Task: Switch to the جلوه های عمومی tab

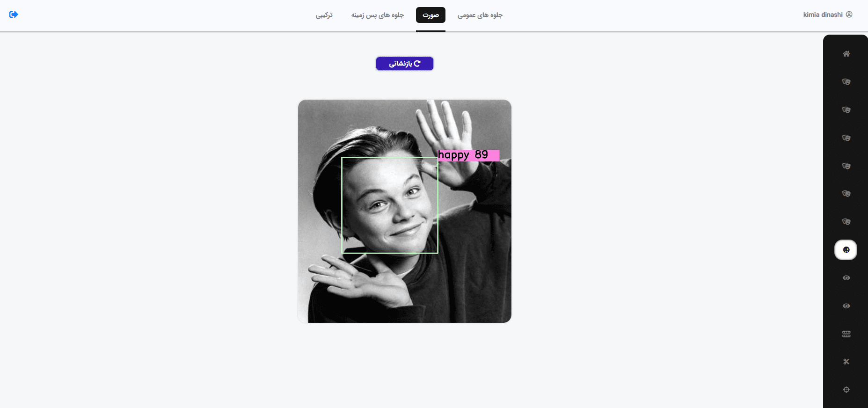Action: [480, 15]
